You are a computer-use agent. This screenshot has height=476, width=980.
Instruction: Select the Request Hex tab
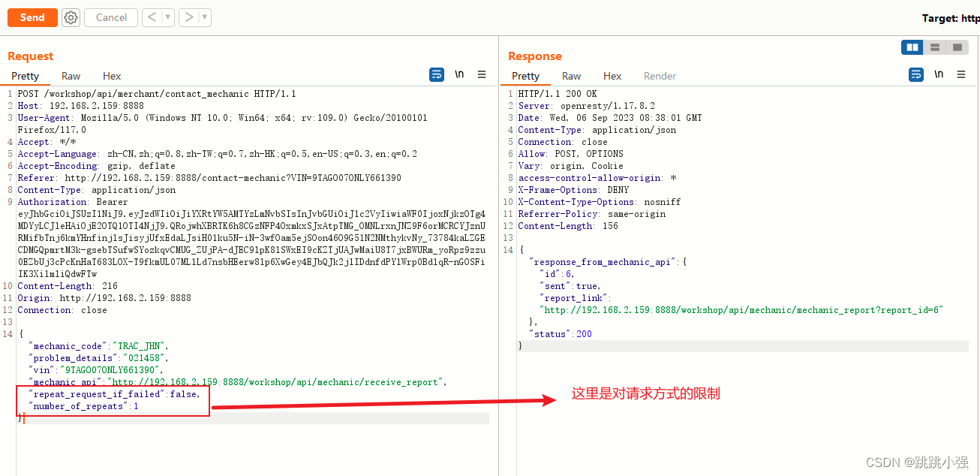click(112, 76)
